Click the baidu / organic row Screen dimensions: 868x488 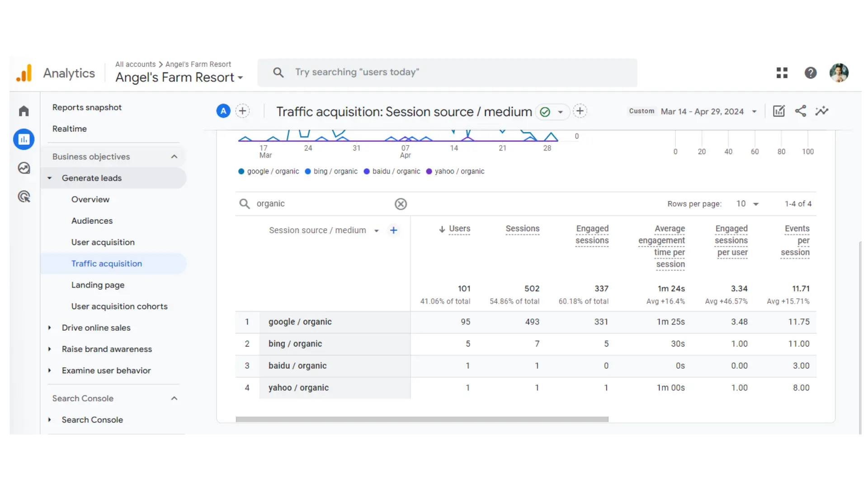pos(526,366)
